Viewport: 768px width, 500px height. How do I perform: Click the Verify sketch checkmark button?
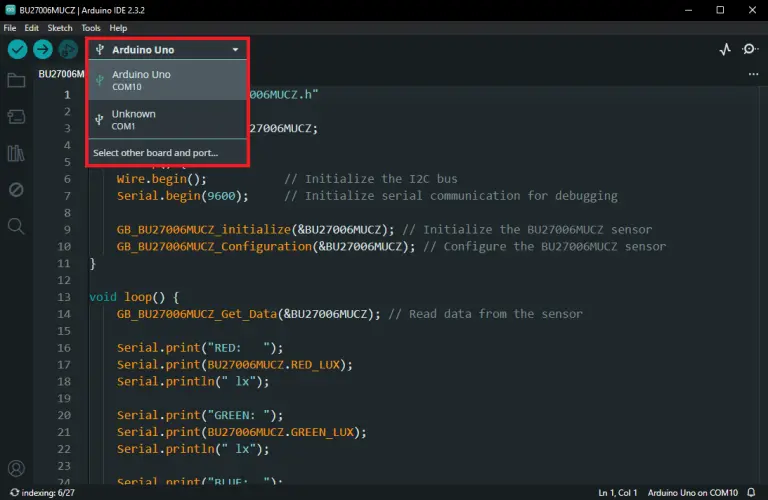(18, 49)
